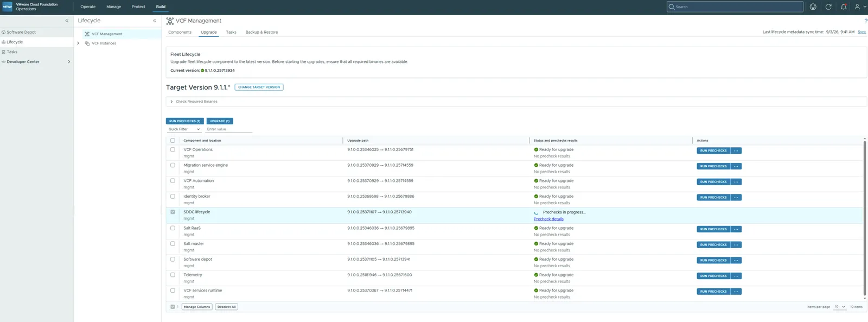
Task: Check the Salt master row checkbox
Action: click(x=173, y=244)
